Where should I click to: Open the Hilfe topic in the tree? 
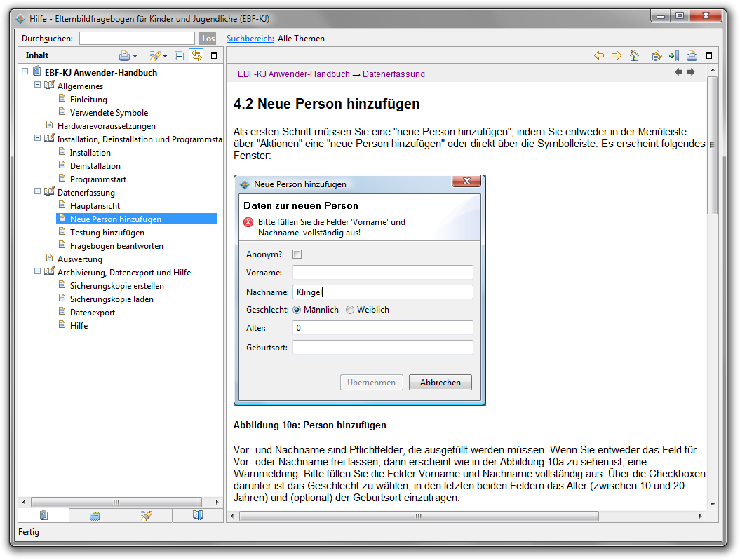[x=79, y=326]
